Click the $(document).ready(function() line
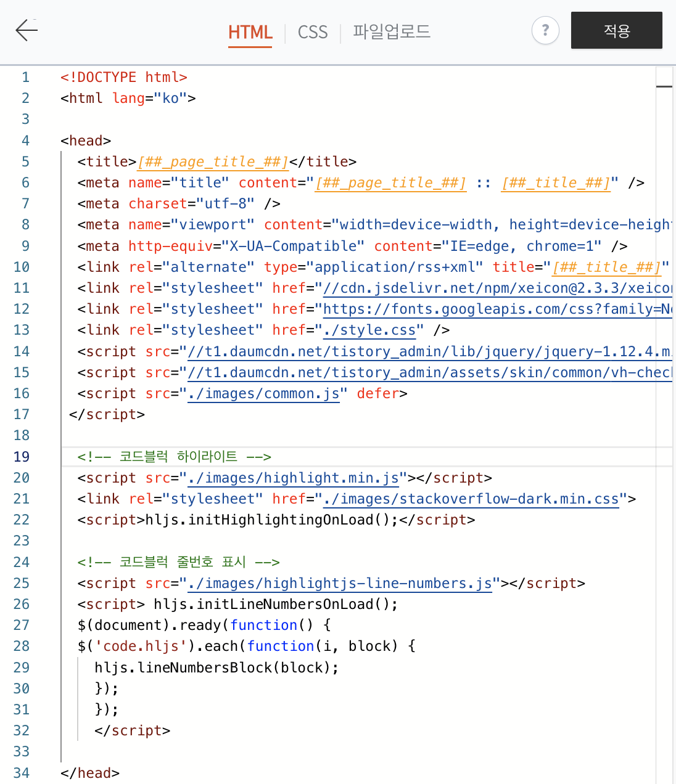This screenshot has width=676, height=784. [x=204, y=625]
